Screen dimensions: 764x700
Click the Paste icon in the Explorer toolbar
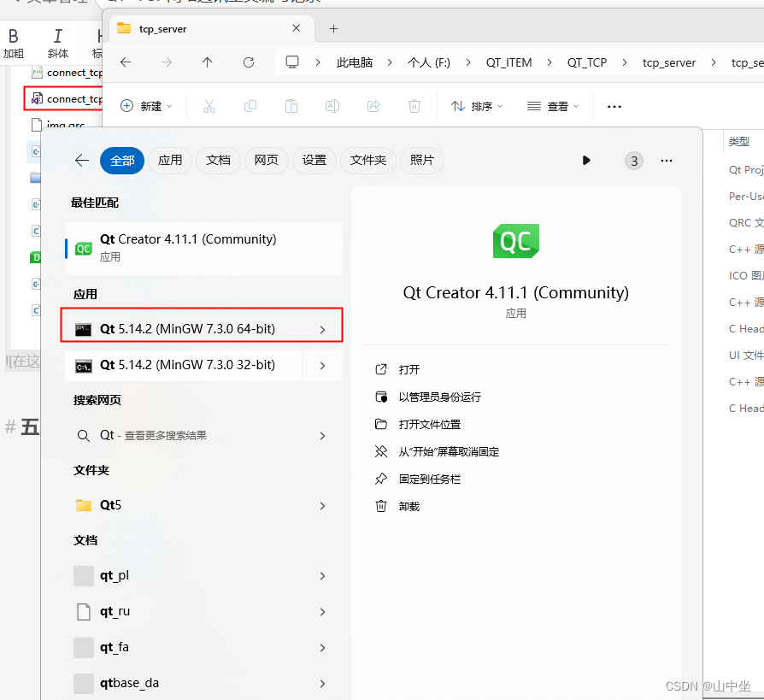(290, 105)
